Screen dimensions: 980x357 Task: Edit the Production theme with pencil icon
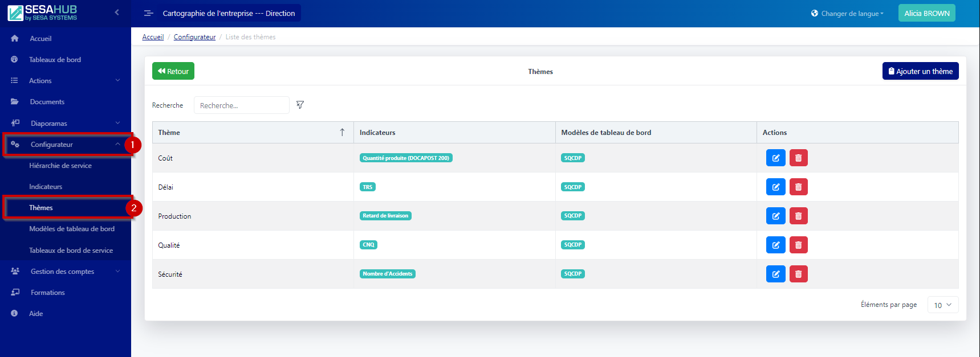(x=775, y=216)
